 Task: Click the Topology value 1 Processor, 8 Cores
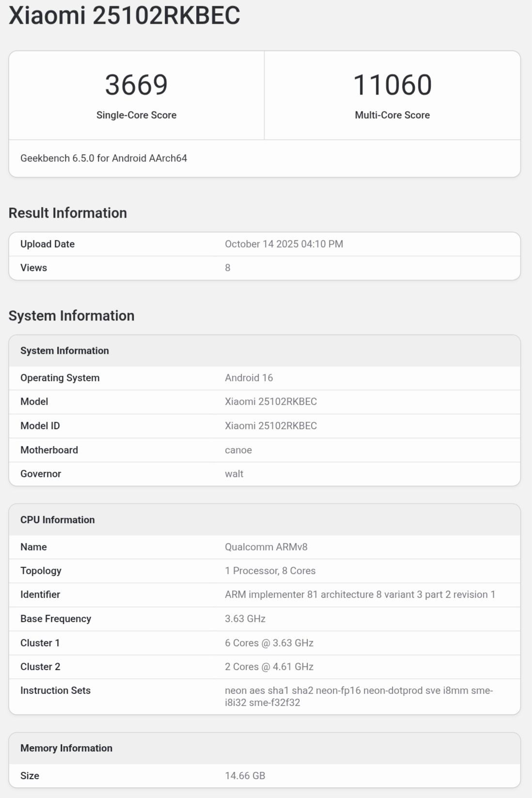(x=270, y=571)
